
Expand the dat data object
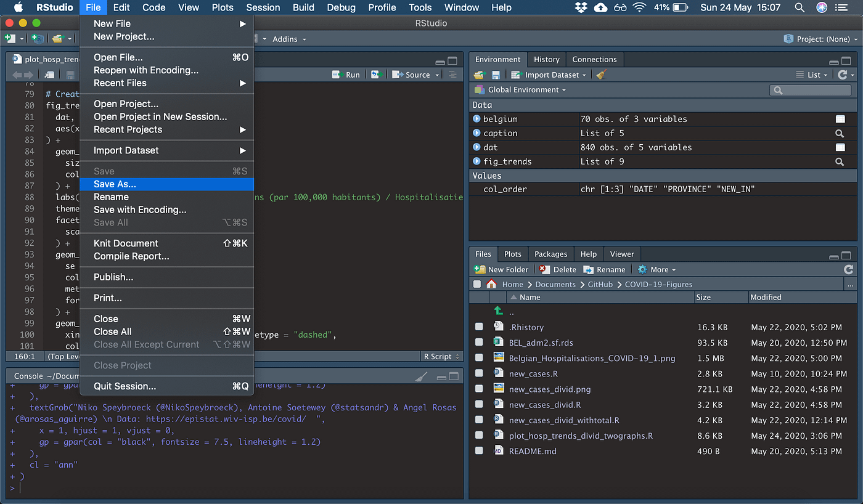point(476,147)
